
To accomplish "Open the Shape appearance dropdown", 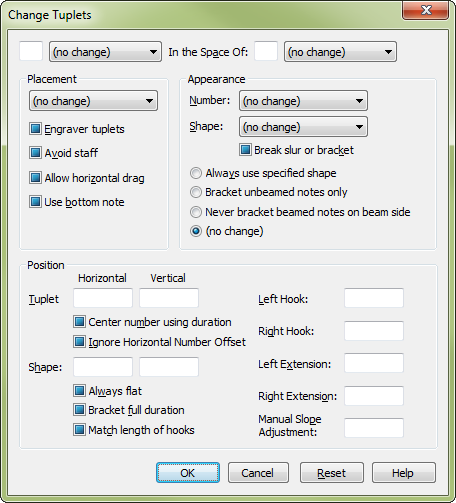I will [303, 127].
